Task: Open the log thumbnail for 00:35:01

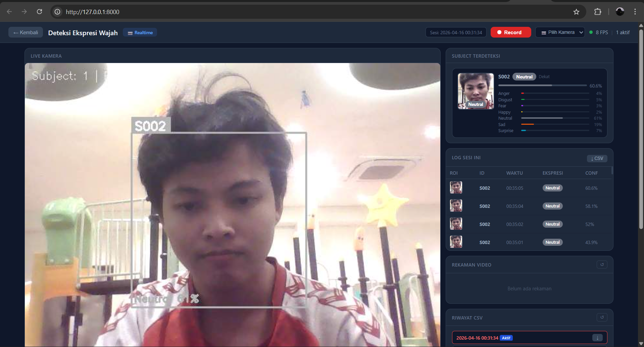Action: pyautogui.click(x=456, y=242)
